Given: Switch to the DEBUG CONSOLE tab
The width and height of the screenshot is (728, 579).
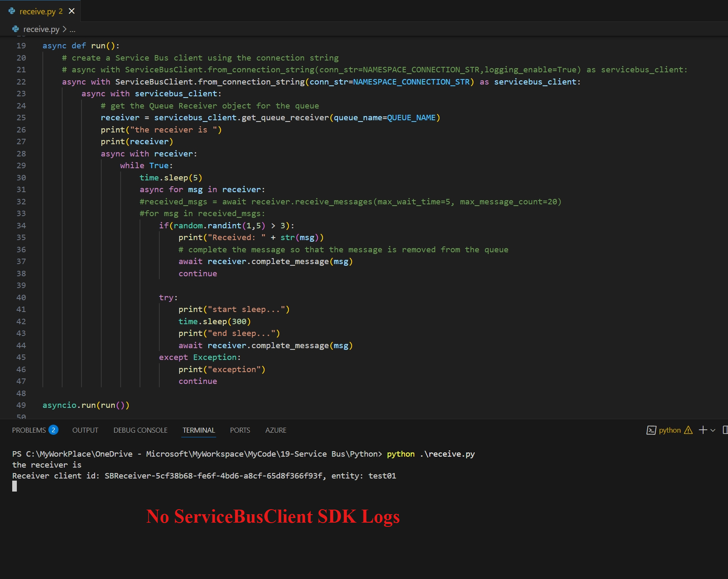Looking at the screenshot, I should (x=140, y=430).
